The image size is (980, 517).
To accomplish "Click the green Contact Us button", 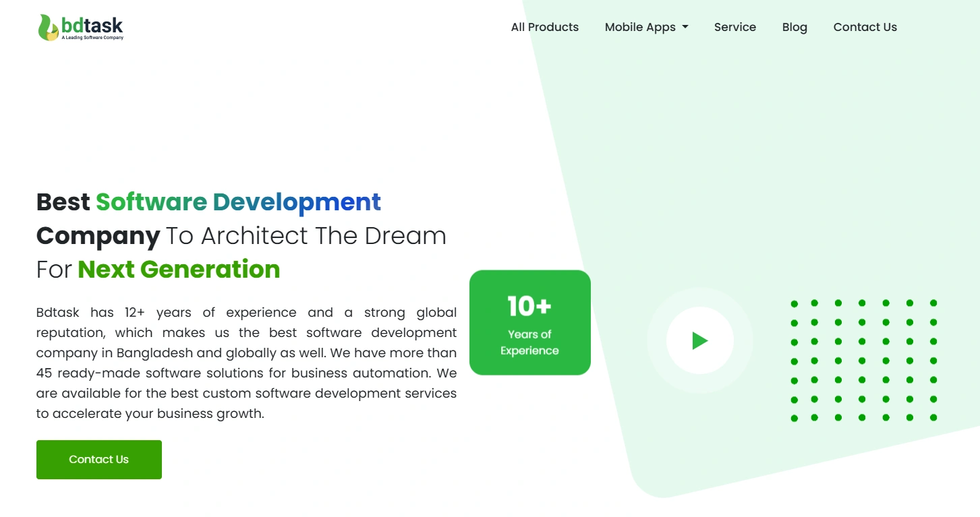I will [99, 460].
